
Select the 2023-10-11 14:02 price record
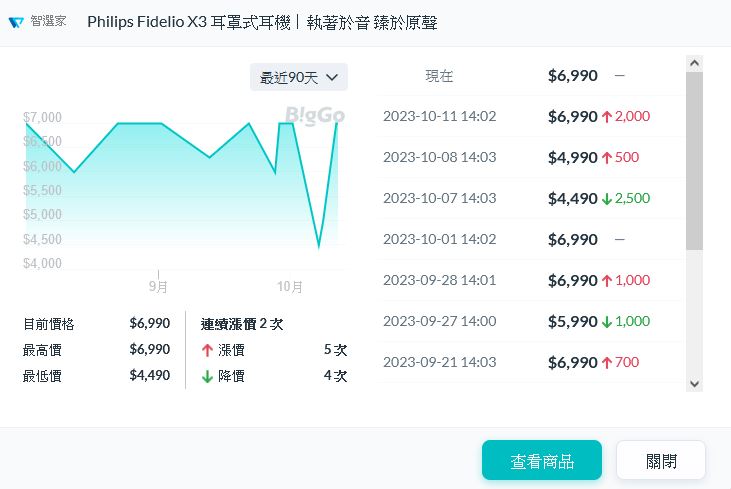click(439, 116)
